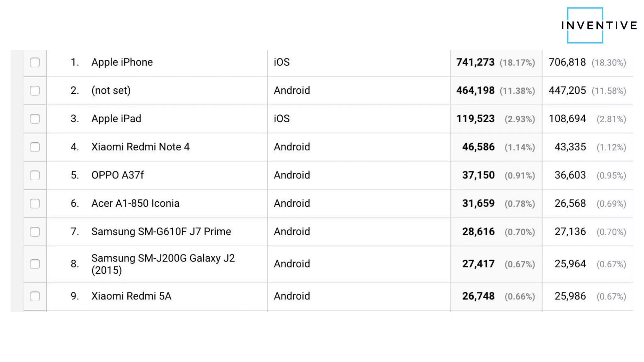Toggle the OPPO A37f row checkbox

(x=35, y=175)
